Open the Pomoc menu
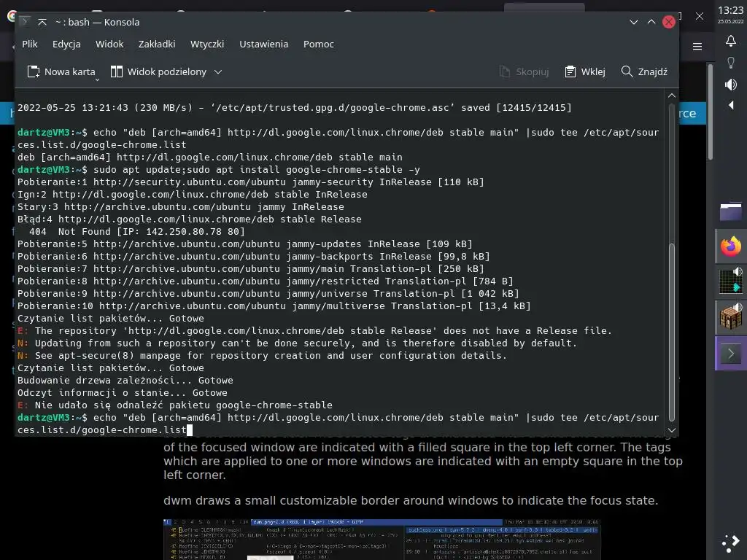 318,44
